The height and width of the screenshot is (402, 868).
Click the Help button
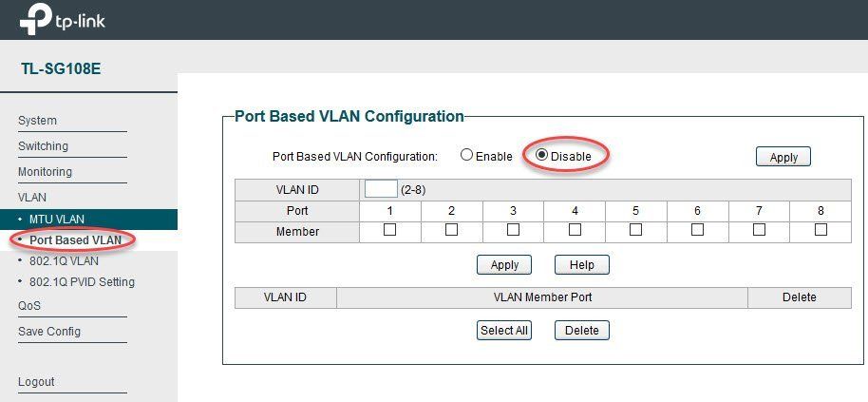[x=582, y=265]
